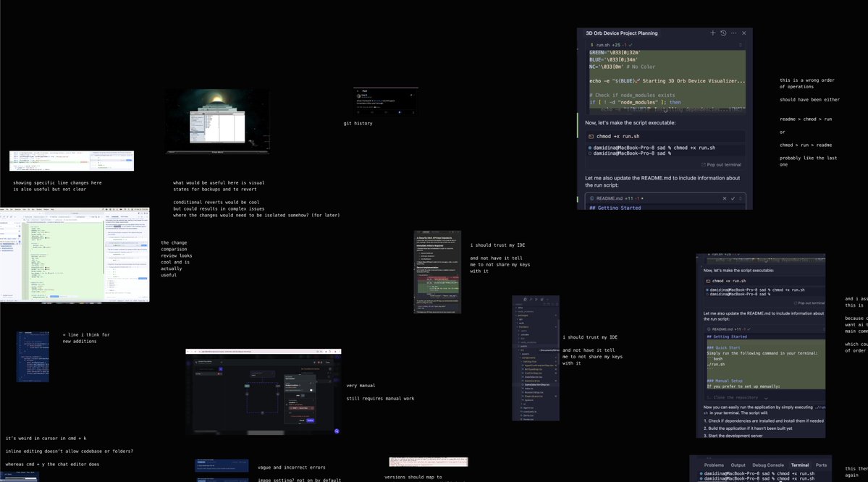
Task: Select the security alert screenshot thumbnail
Action: [437, 272]
